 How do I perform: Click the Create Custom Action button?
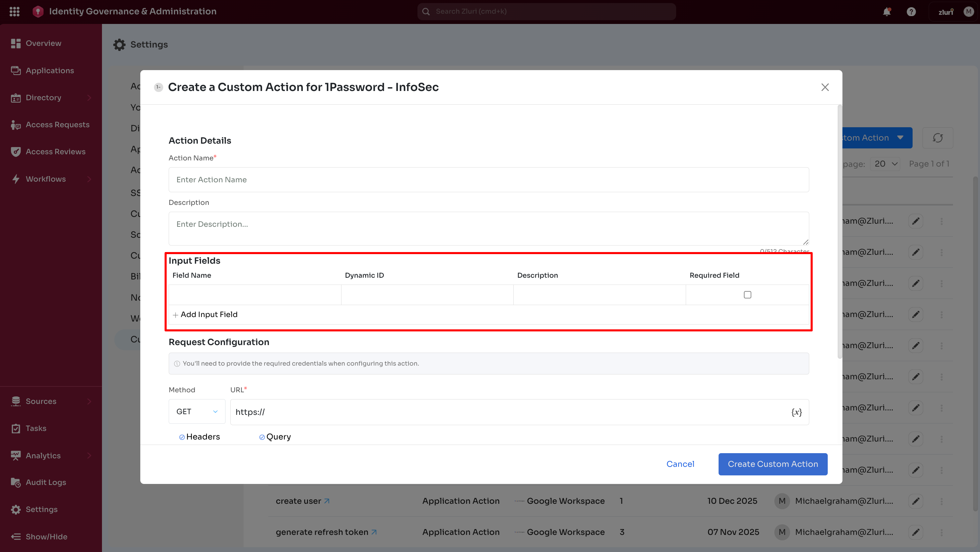pos(772,464)
